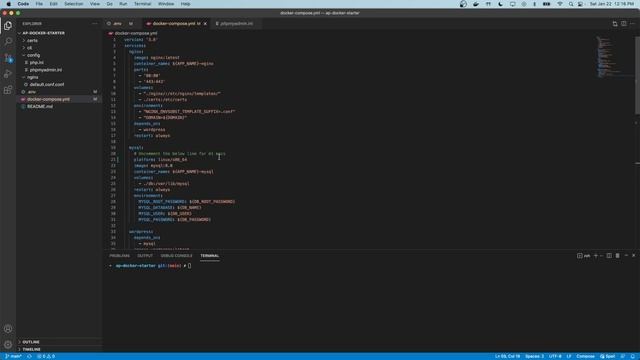Open the Explorer view in activity bar
This screenshot has height=360, width=640.
click(x=8, y=26)
